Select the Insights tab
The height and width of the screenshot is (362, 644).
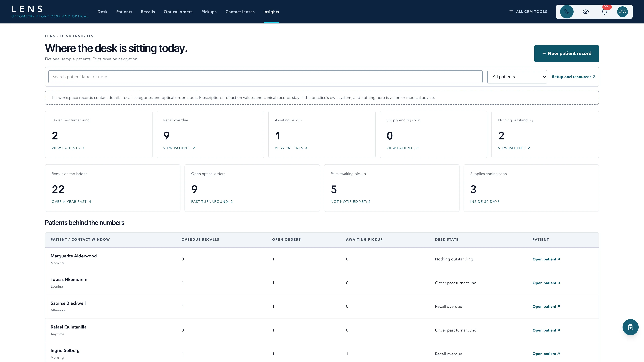(271, 12)
